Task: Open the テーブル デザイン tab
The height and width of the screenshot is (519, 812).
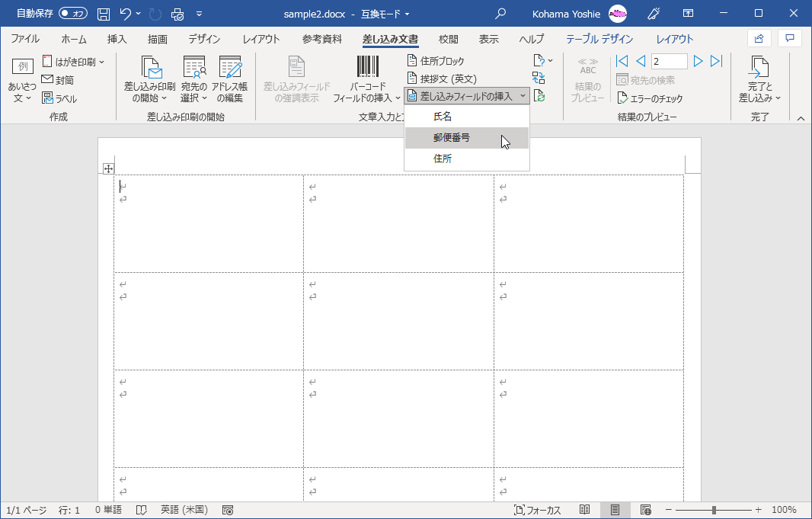Action: [x=599, y=39]
